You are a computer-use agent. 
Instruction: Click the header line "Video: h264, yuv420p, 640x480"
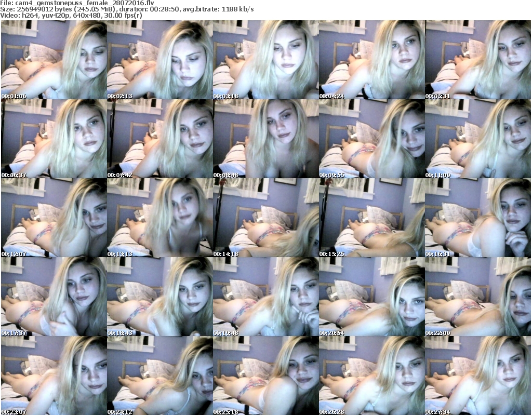pos(71,16)
